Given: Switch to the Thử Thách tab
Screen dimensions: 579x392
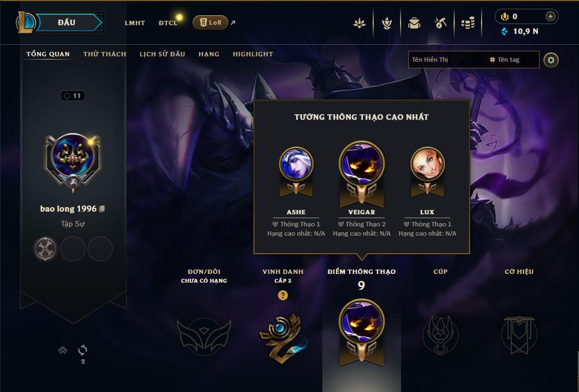Looking at the screenshot, I should tap(105, 54).
